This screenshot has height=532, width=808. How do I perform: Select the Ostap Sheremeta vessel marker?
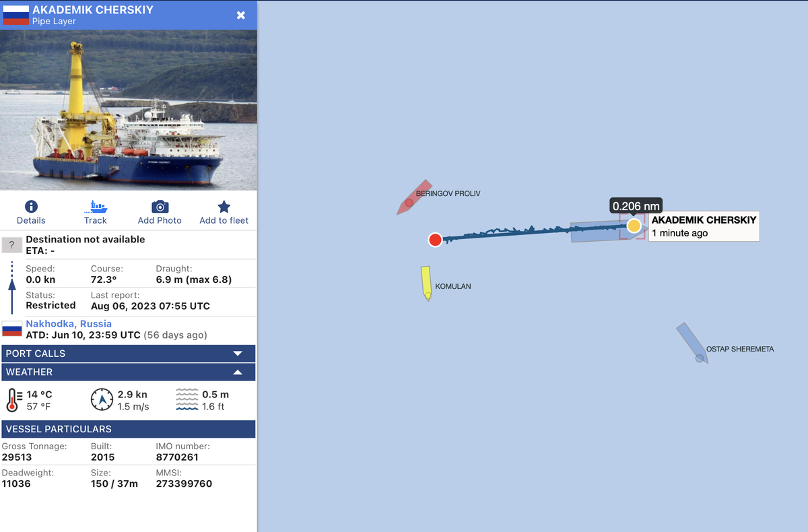(x=692, y=343)
